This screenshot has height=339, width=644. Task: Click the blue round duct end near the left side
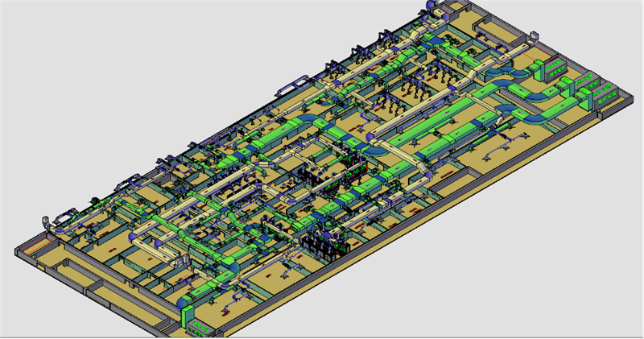pos(134,238)
